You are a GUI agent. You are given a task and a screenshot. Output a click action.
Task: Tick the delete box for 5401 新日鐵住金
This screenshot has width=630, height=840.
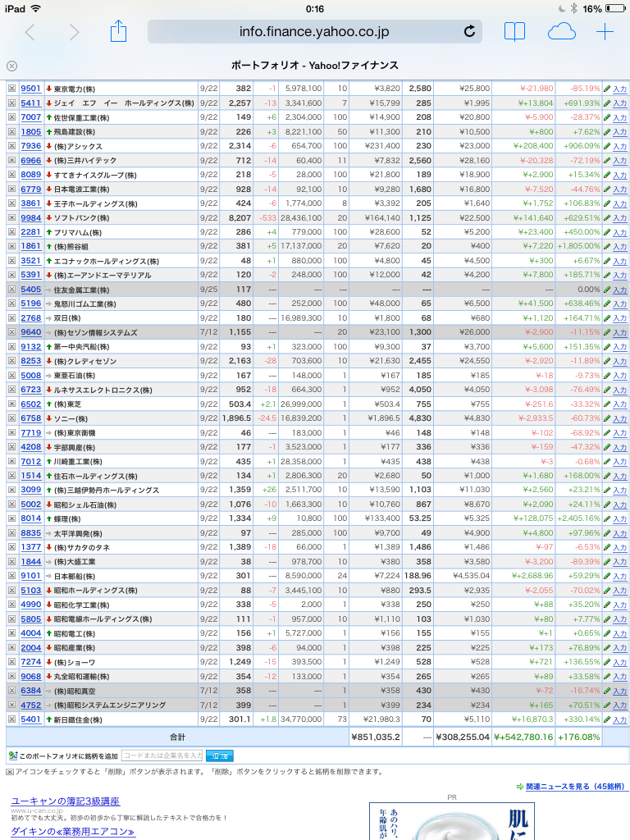tap(11, 719)
